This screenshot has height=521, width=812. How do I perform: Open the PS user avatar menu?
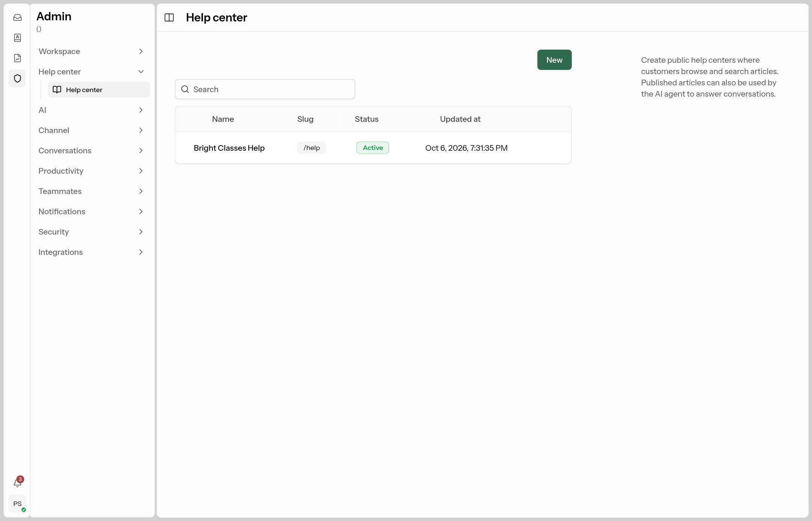click(17, 504)
